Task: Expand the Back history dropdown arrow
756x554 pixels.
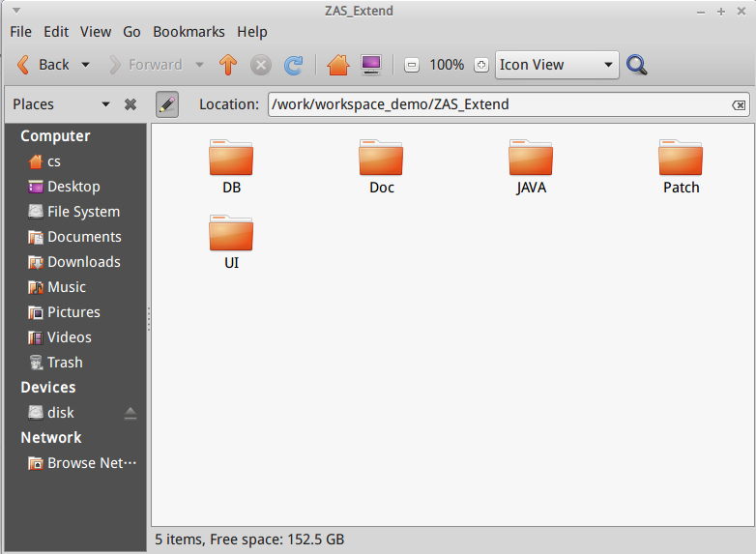Action: pos(85,65)
